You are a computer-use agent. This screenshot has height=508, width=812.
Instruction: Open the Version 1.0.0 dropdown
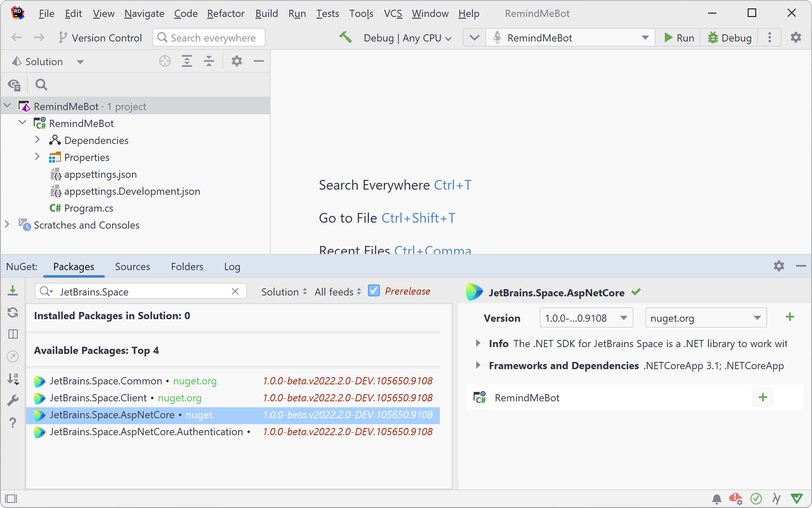pyautogui.click(x=586, y=318)
